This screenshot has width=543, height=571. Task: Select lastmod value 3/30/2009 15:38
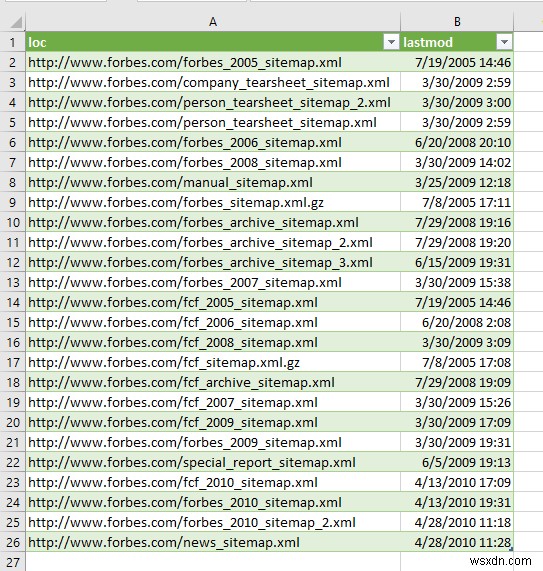[457, 283]
